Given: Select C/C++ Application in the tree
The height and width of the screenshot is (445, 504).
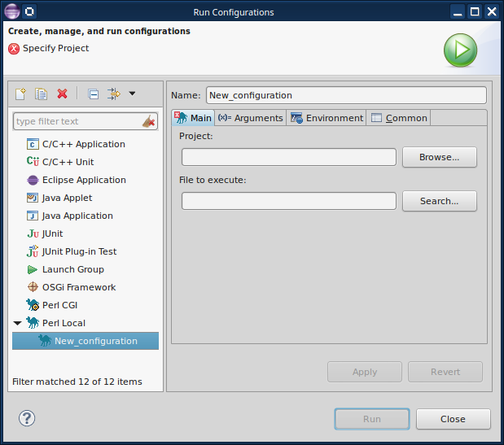Looking at the screenshot, I should click(x=84, y=144).
